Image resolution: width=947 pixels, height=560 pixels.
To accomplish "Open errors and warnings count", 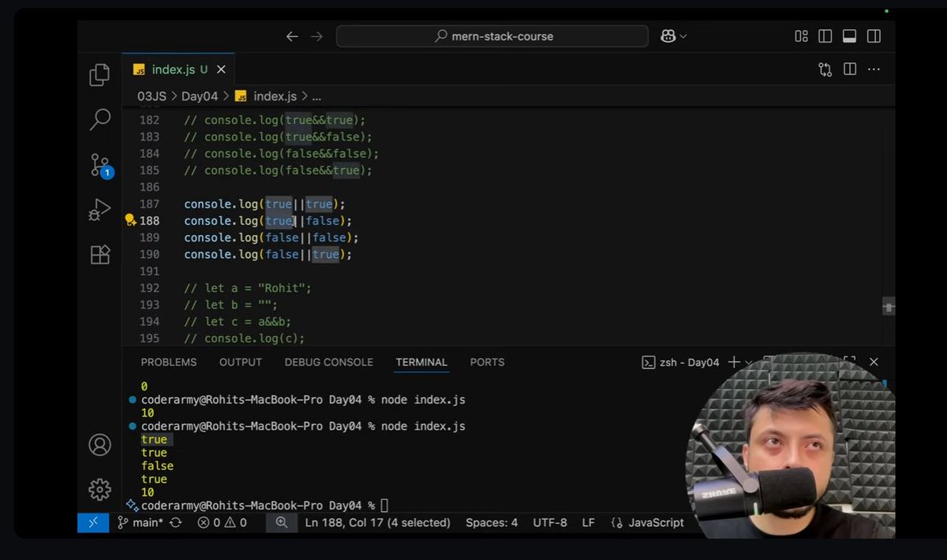I will click(222, 522).
